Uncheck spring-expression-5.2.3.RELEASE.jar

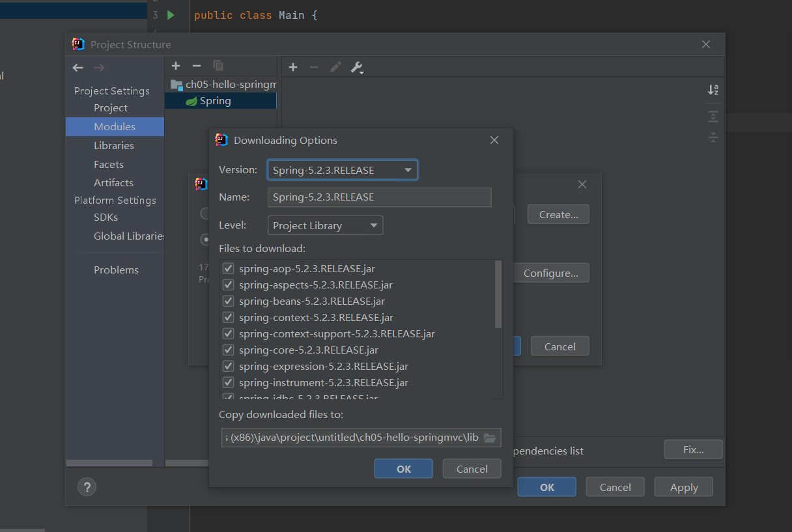point(228,366)
